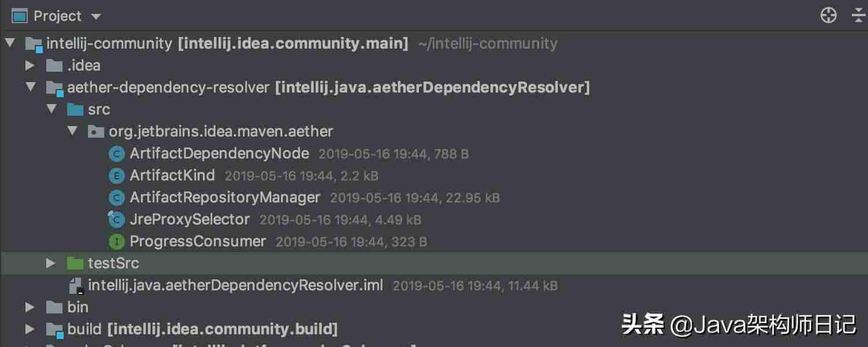Collapse the src folder arrow

point(52,109)
